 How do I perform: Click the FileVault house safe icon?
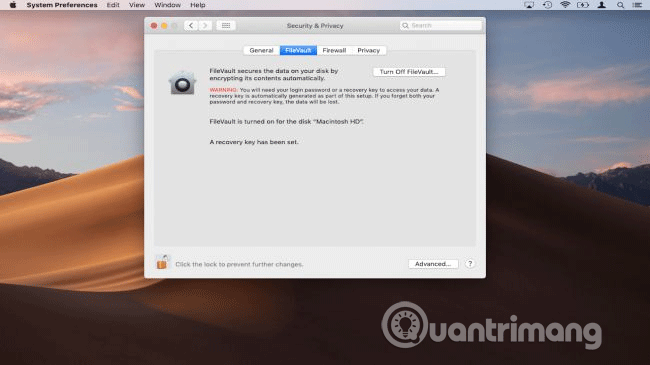(x=182, y=83)
